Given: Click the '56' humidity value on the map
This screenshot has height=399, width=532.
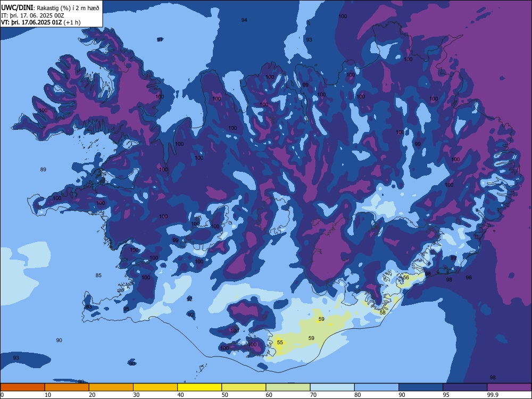Looking at the screenshot, I should (x=406, y=277).
